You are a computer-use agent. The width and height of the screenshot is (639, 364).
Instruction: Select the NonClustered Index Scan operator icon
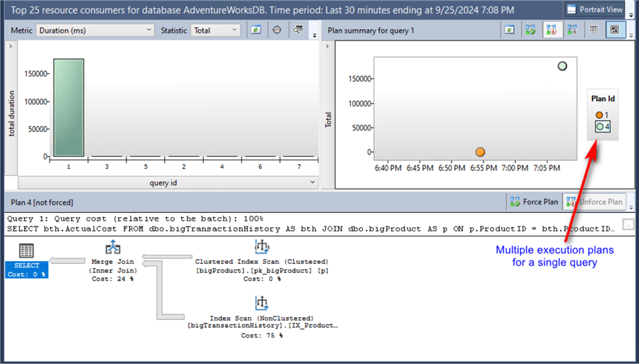[261, 304]
